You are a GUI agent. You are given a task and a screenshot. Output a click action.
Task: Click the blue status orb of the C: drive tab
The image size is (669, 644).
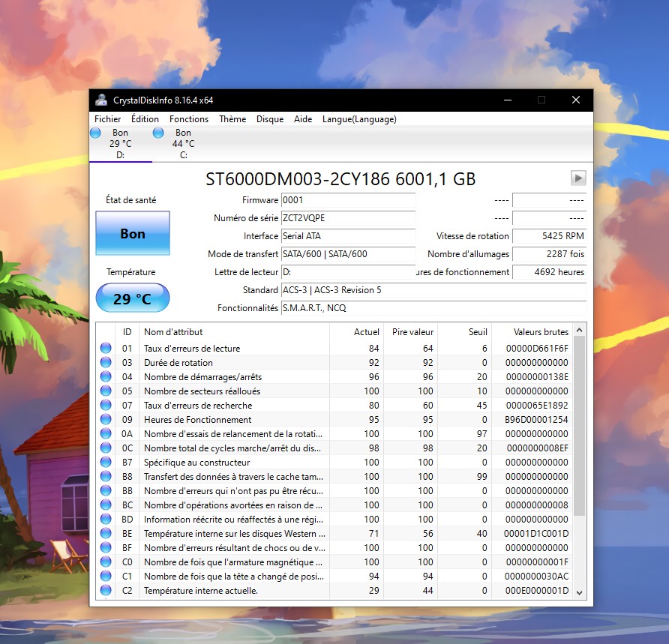click(158, 133)
